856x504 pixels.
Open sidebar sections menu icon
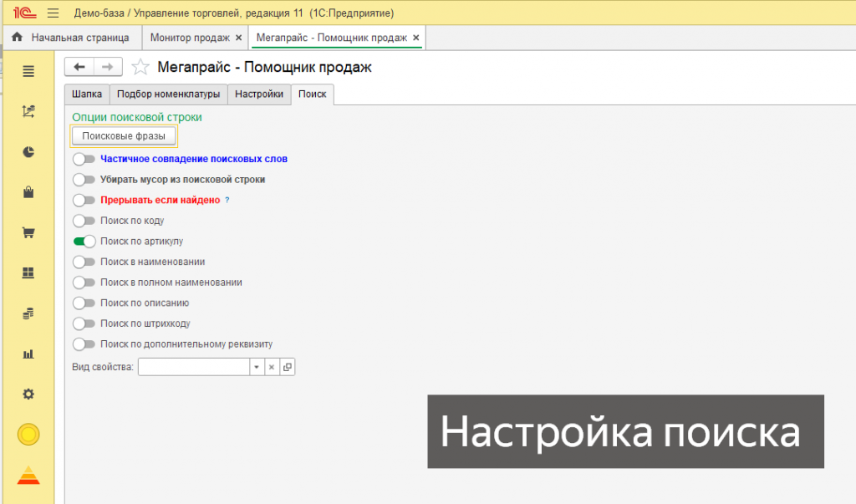click(28, 72)
